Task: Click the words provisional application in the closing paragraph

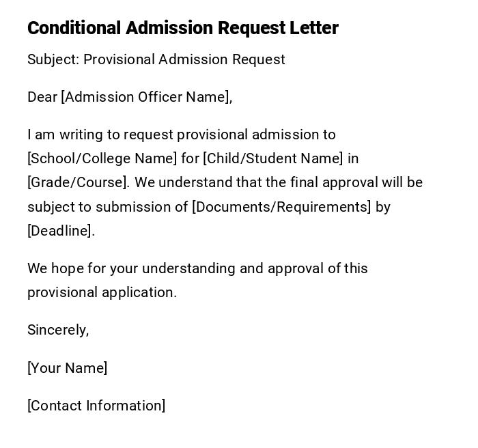Action: point(101,292)
